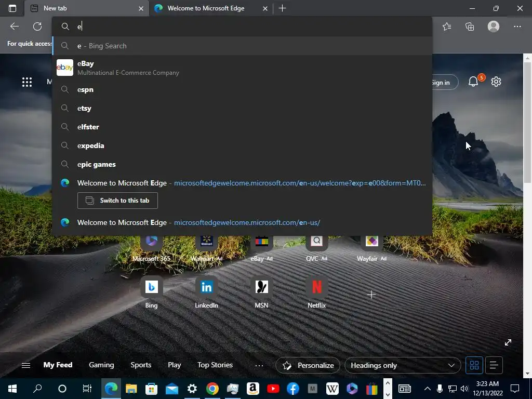532x399 pixels.
Task: Select Top Stories feed tab
Action: click(215, 365)
